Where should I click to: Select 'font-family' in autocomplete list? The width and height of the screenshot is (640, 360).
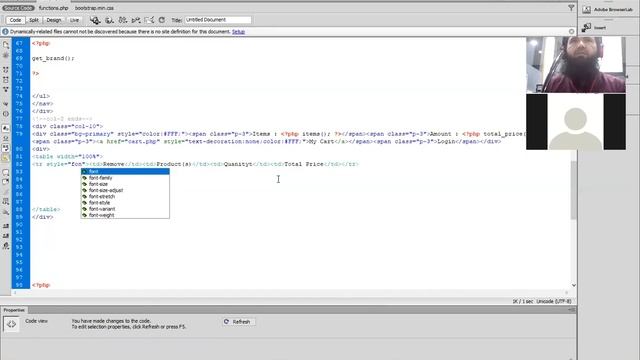point(125,178)
